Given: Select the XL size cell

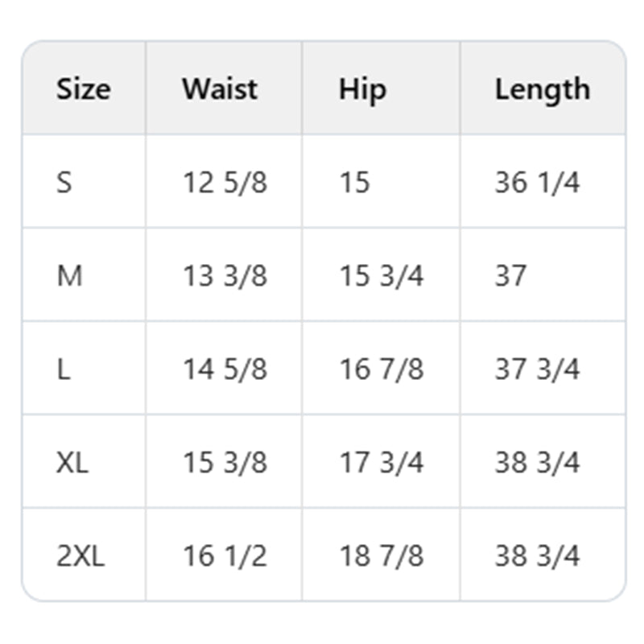Looking at the screenshot, I should pyautogui.click(x=72, y=463).
